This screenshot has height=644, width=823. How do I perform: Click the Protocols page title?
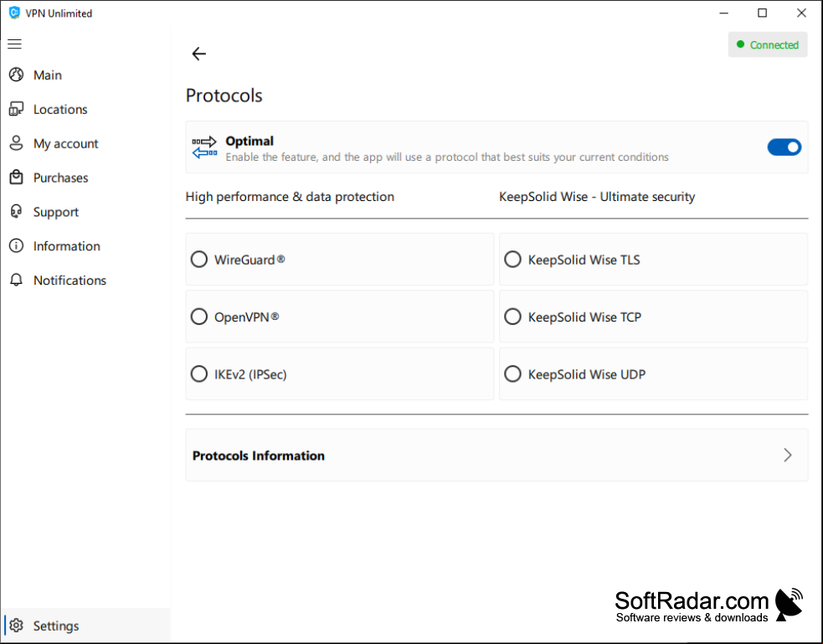coord(224,95)
